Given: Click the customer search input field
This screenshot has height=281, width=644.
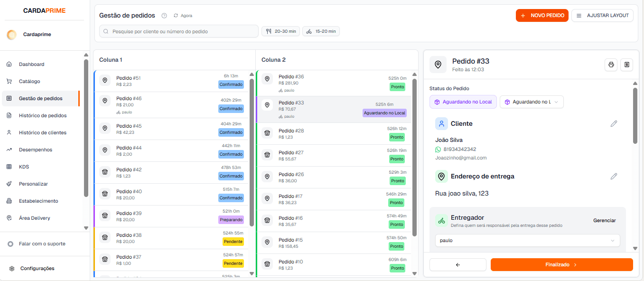Looking at the screenshot, I should coord(178,30).
